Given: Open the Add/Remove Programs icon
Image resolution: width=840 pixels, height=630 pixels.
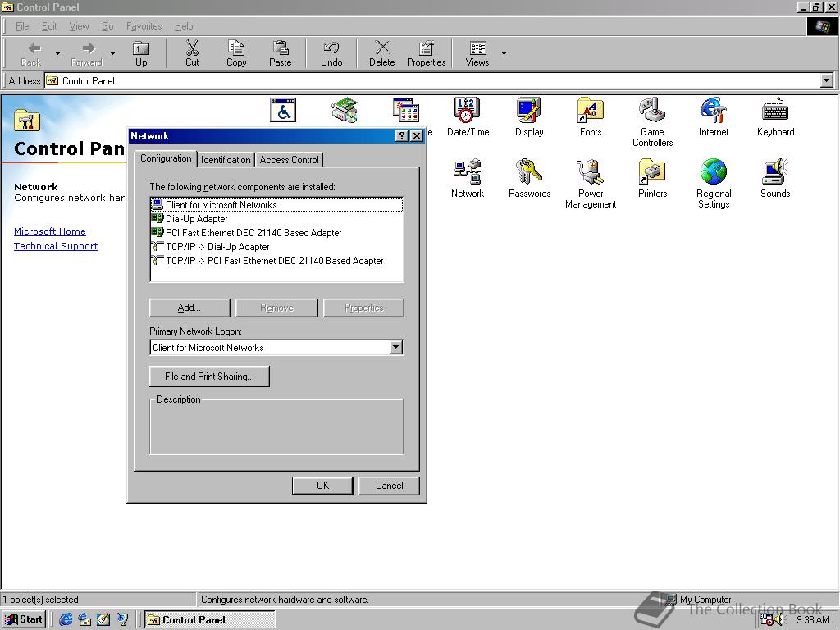Looking at the screenshot, I should click(405, 111).
